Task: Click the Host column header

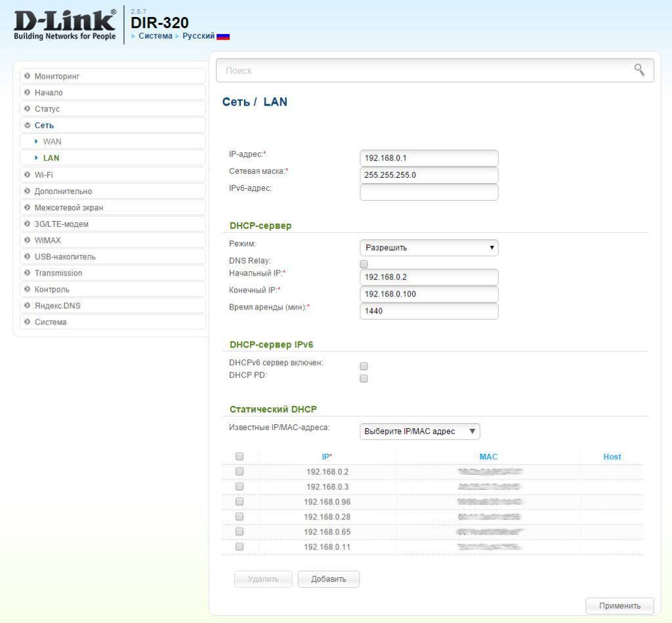Action: coord(612,457)
